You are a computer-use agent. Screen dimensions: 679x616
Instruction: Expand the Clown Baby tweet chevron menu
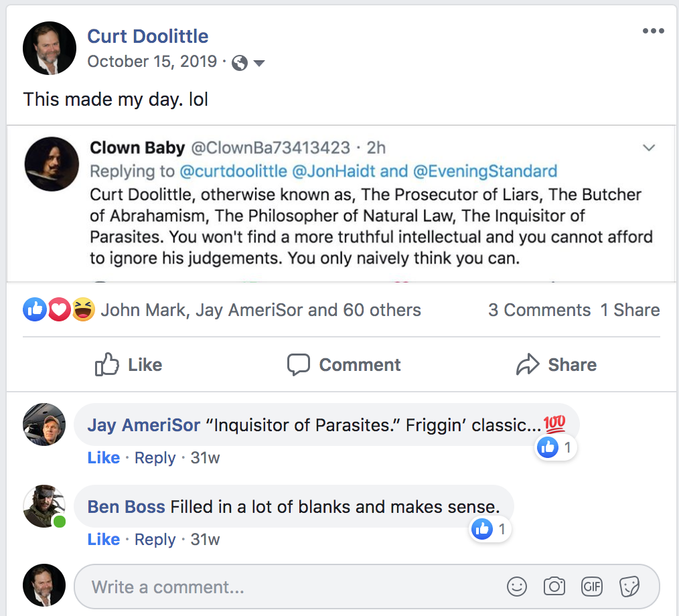pyautogui.click(x=648, y=148)
